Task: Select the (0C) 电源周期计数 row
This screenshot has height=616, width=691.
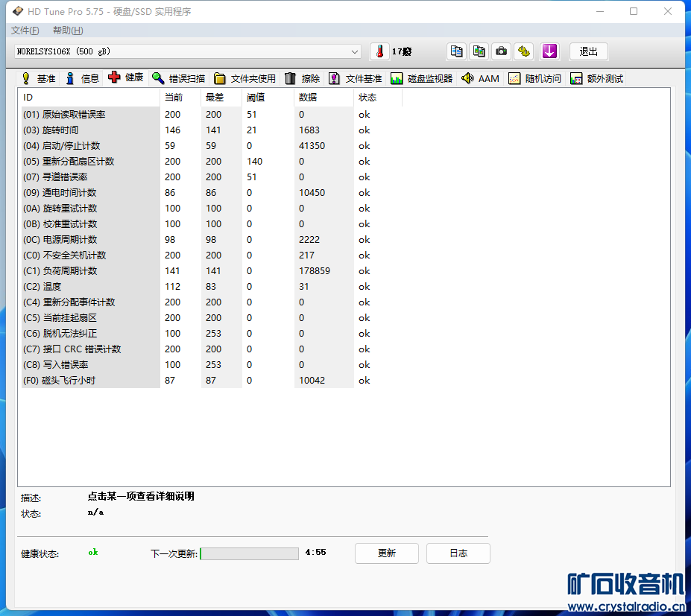Action: click(212, 240)
